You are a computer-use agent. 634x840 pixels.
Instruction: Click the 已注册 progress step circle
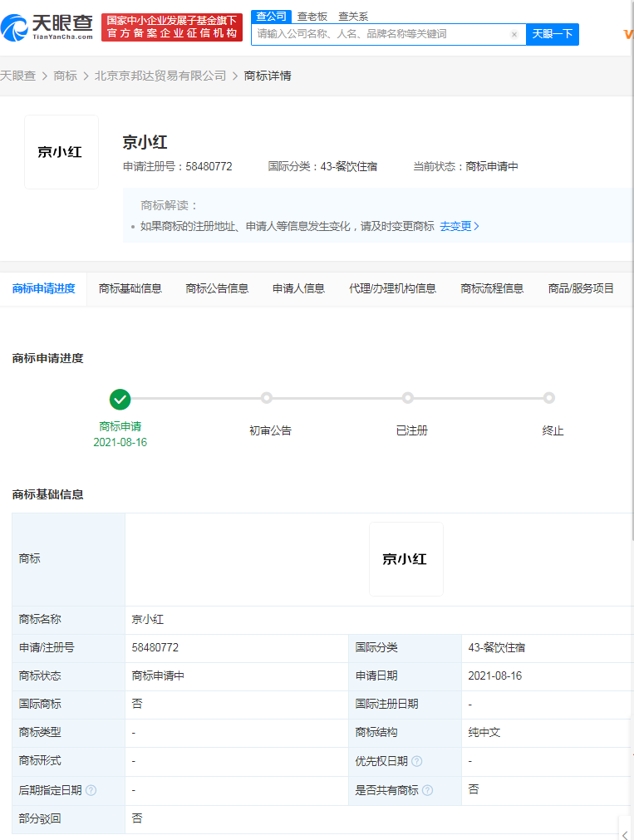tap(408, 398)
